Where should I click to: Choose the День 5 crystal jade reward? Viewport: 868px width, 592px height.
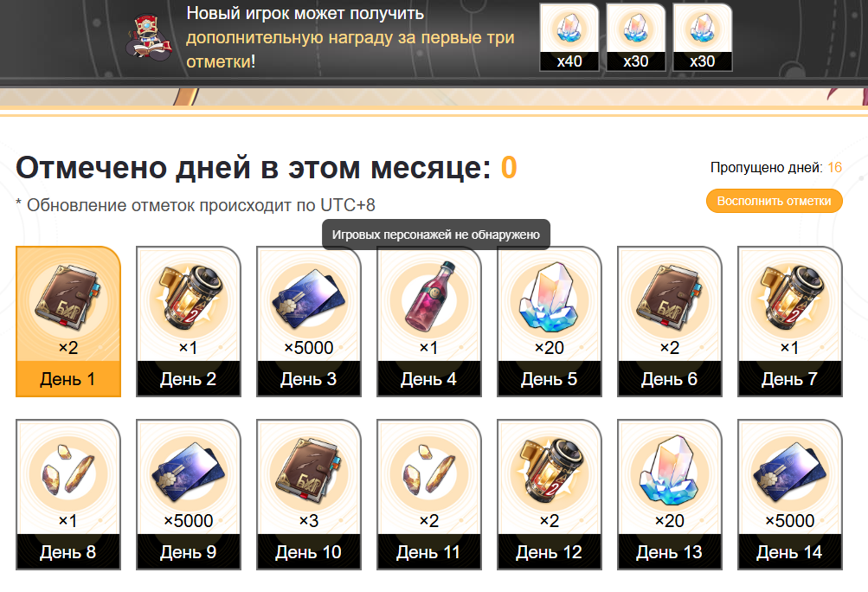[550, 322]
